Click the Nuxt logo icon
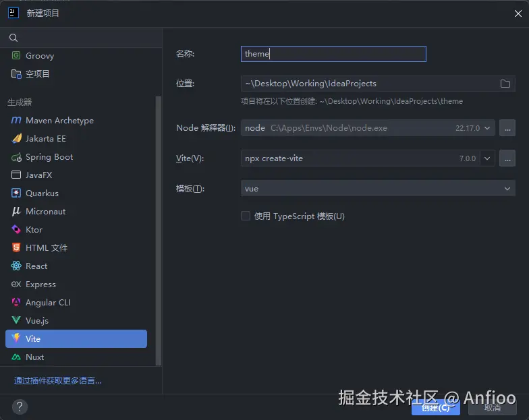The height and width of the screenshot is (420, 529). click(16, 357)
